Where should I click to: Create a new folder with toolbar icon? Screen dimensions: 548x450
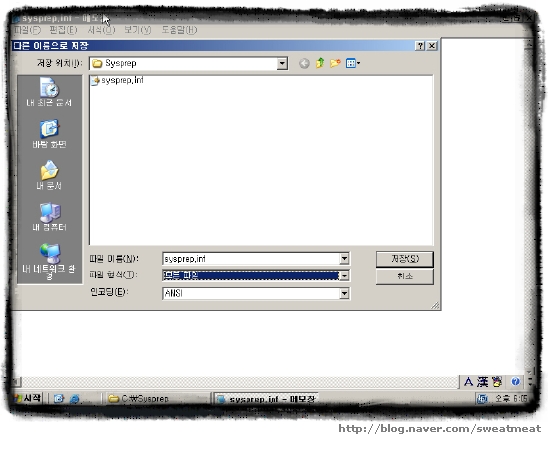point(335,63)
